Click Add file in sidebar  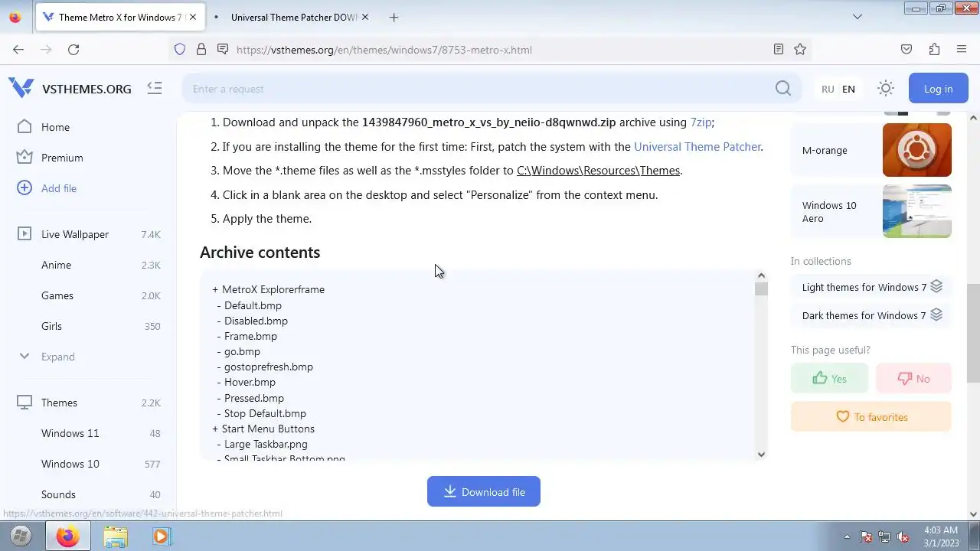[x=59, y=188]
